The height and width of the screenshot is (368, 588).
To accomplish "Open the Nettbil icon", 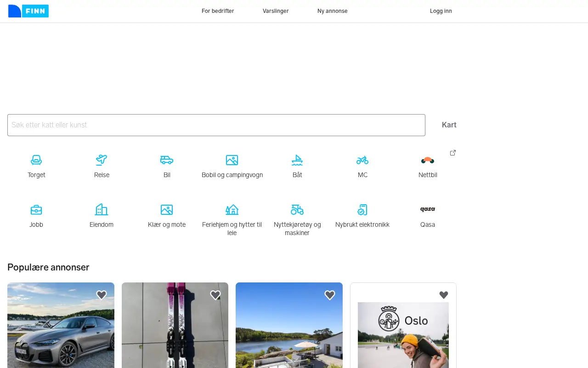I will coord(428,160).
